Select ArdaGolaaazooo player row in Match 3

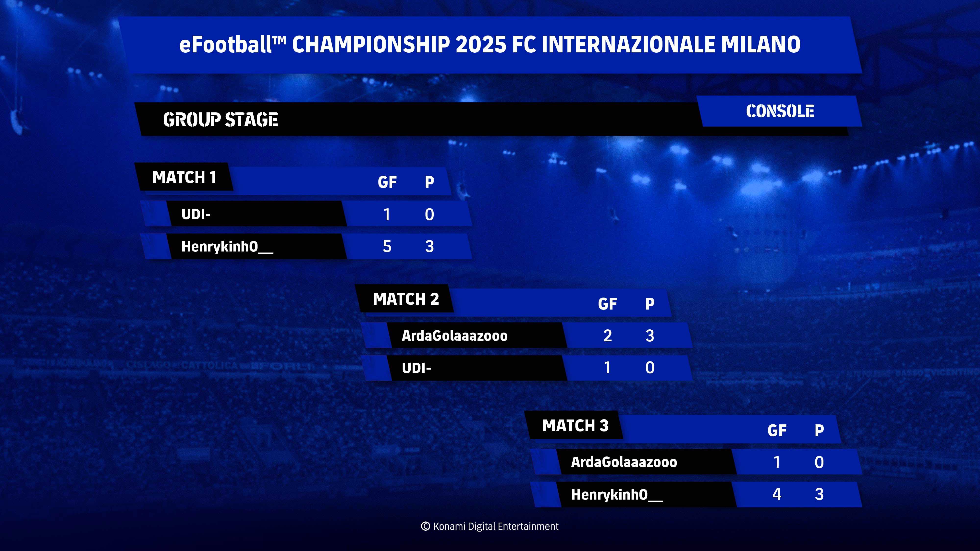[x=696, y=462]
